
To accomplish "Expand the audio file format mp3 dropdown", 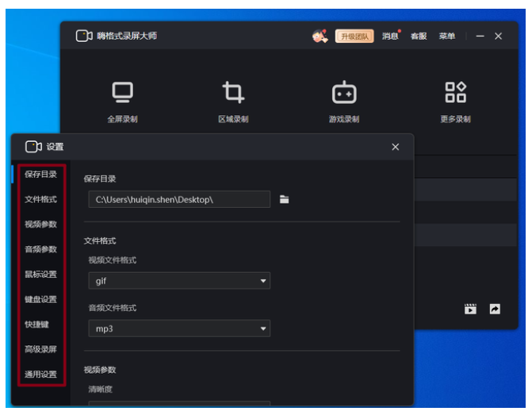I will pyautogui.click(x=179, y=329).
